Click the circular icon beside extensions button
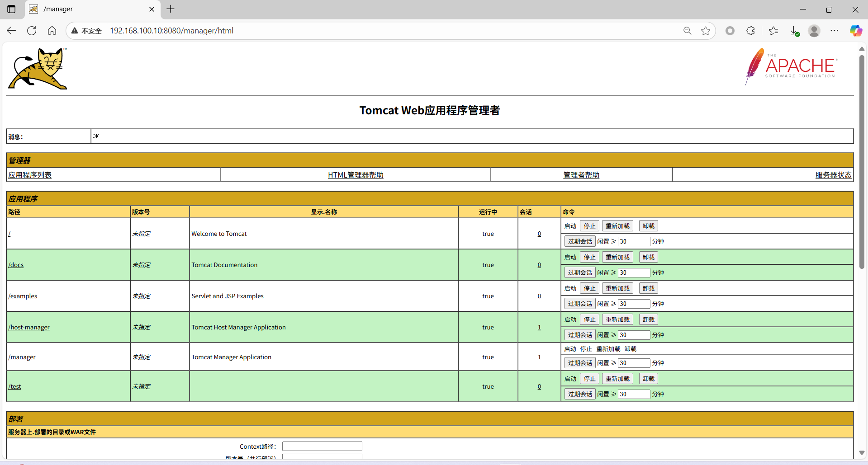The image size is (868, 465). [730, 31]
